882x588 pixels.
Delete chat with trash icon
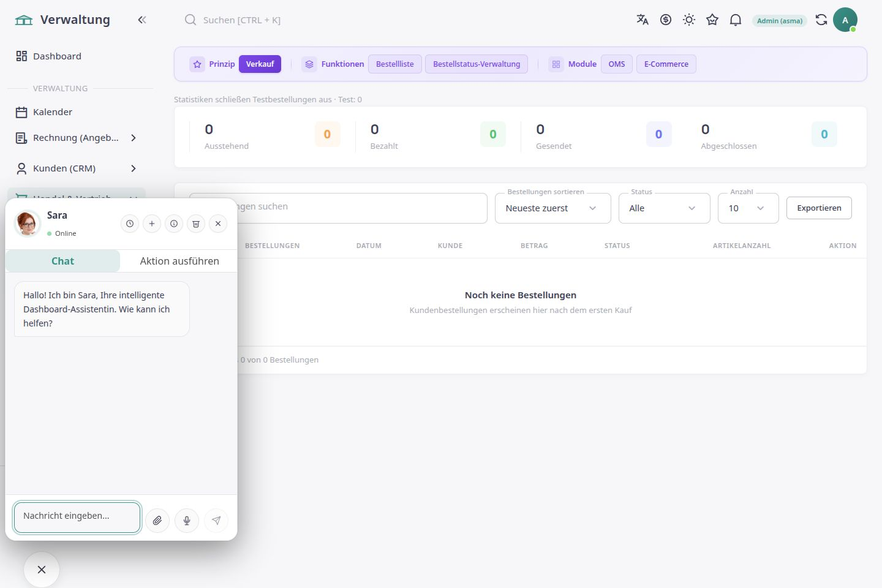point(196,224)
